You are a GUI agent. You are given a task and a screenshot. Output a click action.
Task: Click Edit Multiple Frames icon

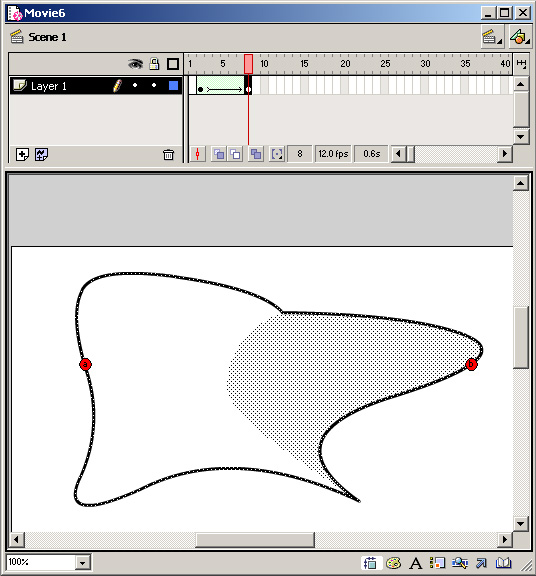pos(256,154)
